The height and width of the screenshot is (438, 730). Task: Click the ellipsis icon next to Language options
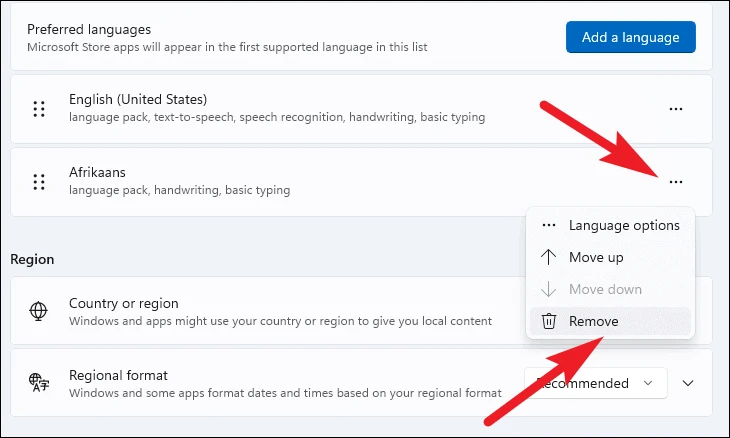549,225
